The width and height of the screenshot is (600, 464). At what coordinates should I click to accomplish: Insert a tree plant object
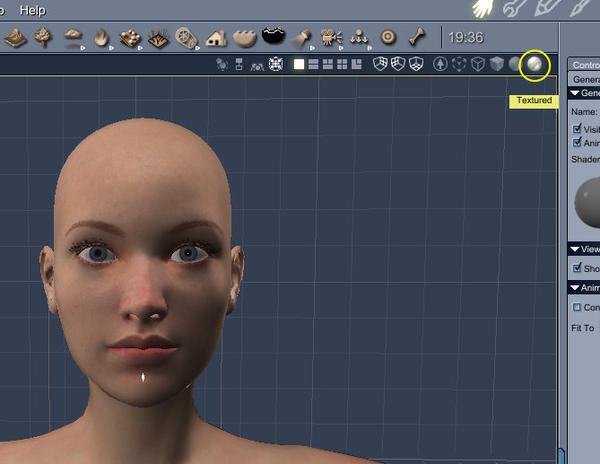click(x=43, y=37)
